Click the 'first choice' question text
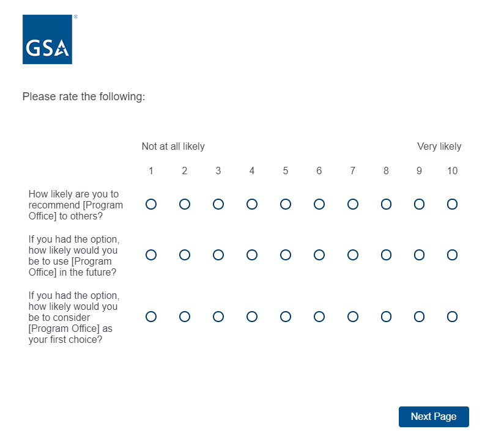The image size is (504, 437). (73, 317)
